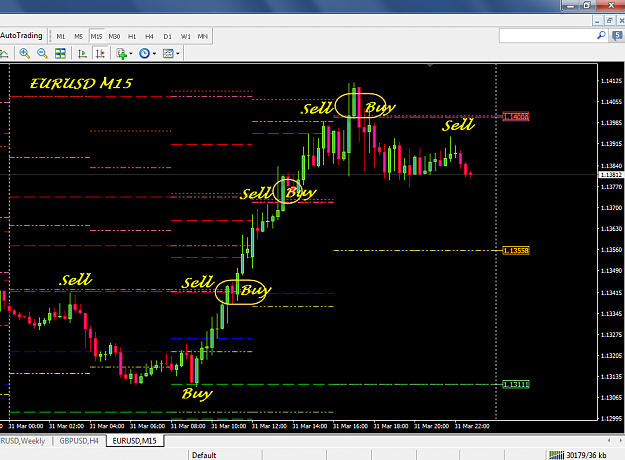Viewport: 625px width, 460px height.
Task: Open dropdown arrow beside Templates icon
Action: coord(178,53)
